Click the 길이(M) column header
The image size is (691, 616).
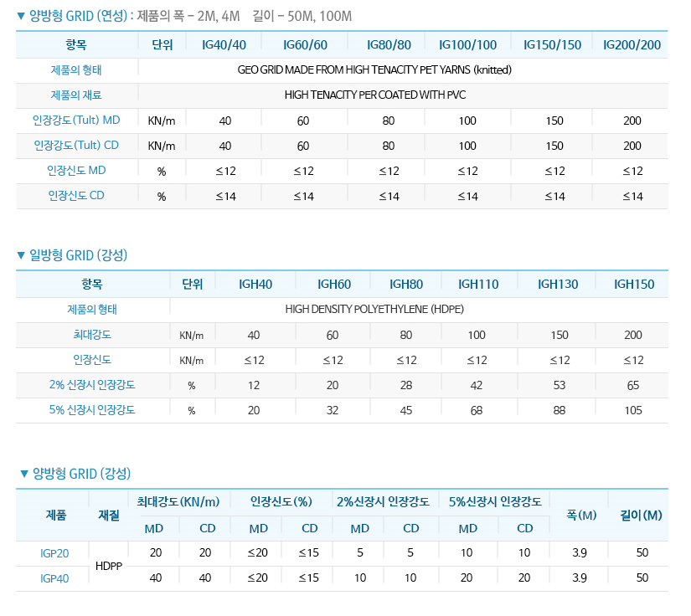coord(641,515)
